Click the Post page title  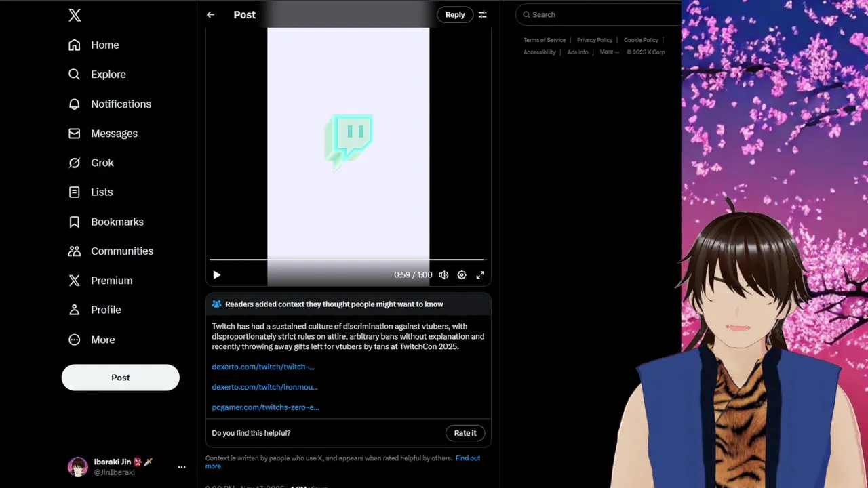pyautogui.click(x=245, y=15)
